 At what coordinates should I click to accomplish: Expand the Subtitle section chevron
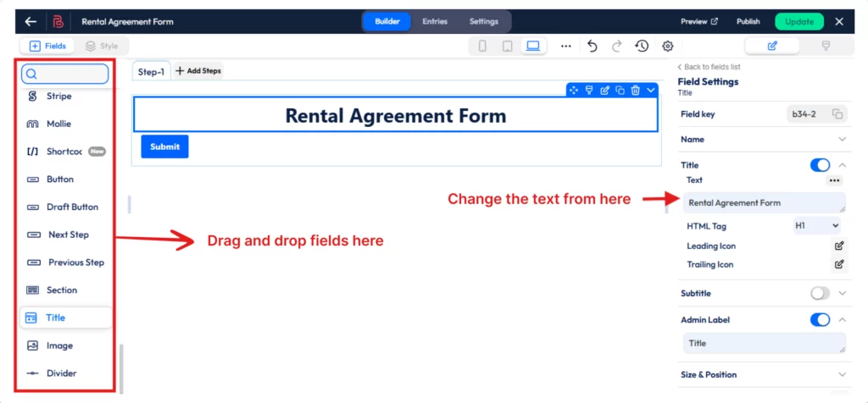click(x=842, y=293)
